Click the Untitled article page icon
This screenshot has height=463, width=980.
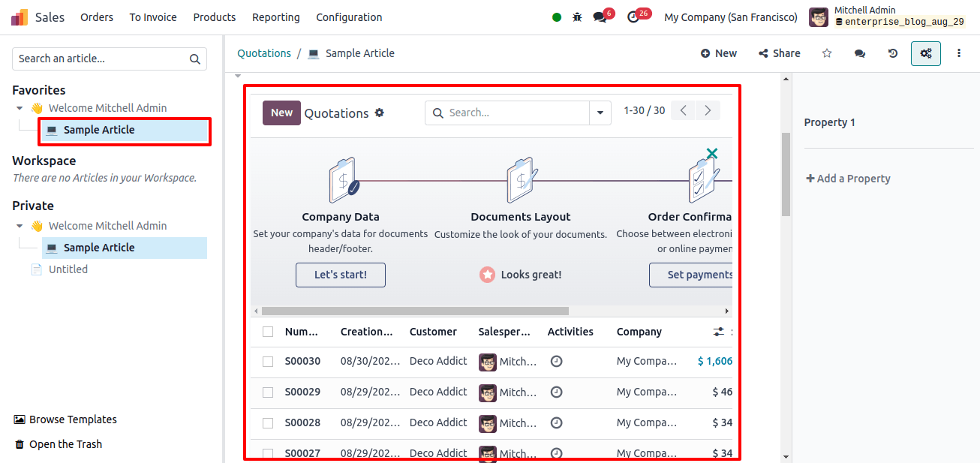coord(36,269)
